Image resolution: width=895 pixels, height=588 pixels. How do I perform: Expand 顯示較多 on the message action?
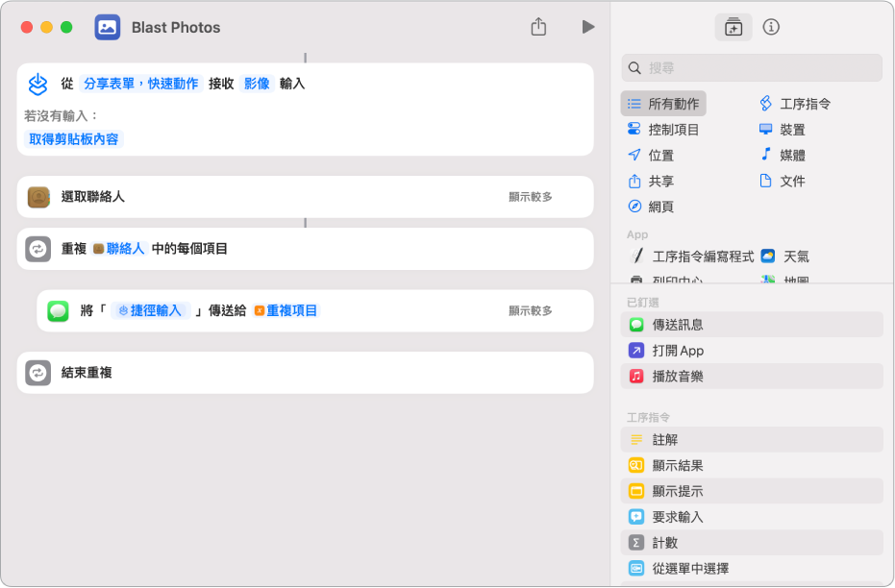531,311
